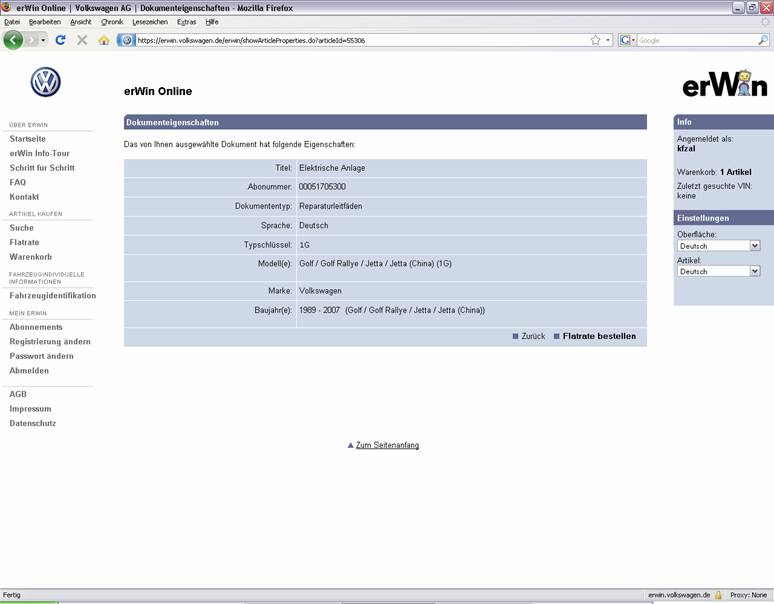Click the bookmark star in address bar
Image resolution: width=774 pixels, height=604 pixels.
(x=596, y=40)
